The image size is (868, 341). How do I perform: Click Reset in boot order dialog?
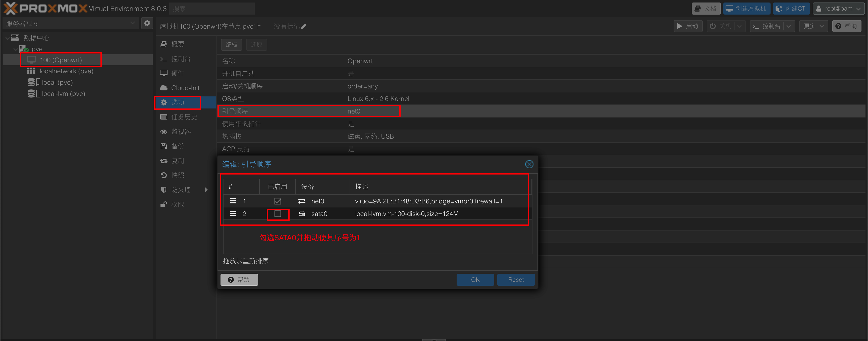(x=516, y=280)
